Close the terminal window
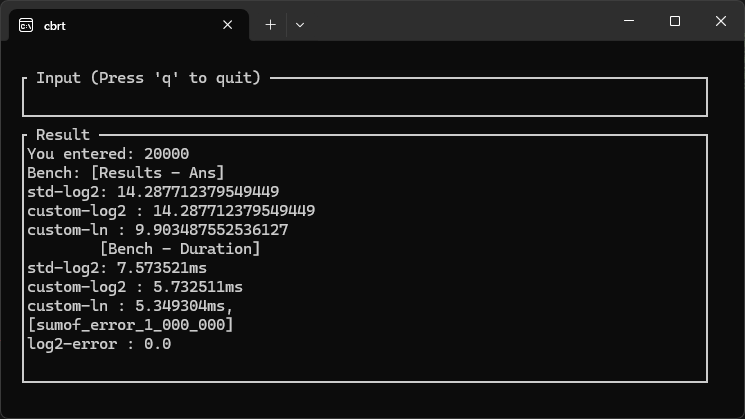Viewport: 745px width, 419px height. coord(721,21)
